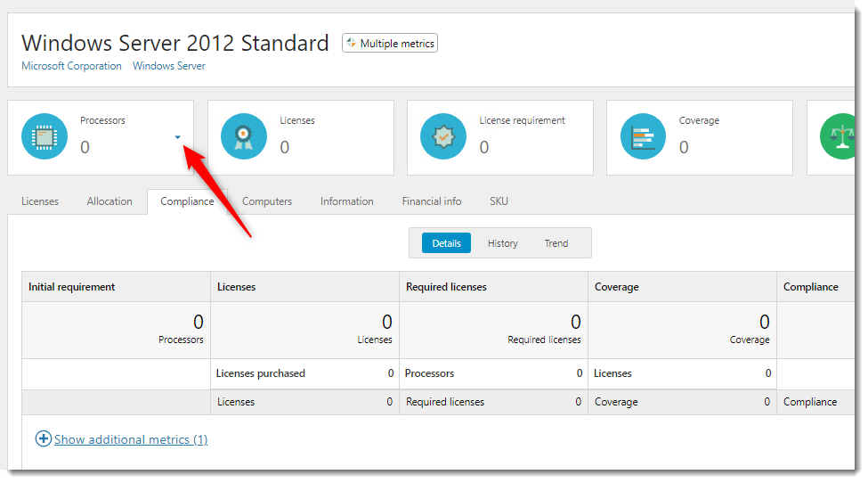Click the Licenses ribbon badge icon
The width and height of the screenshot is (868, 483).
point(244,136)
